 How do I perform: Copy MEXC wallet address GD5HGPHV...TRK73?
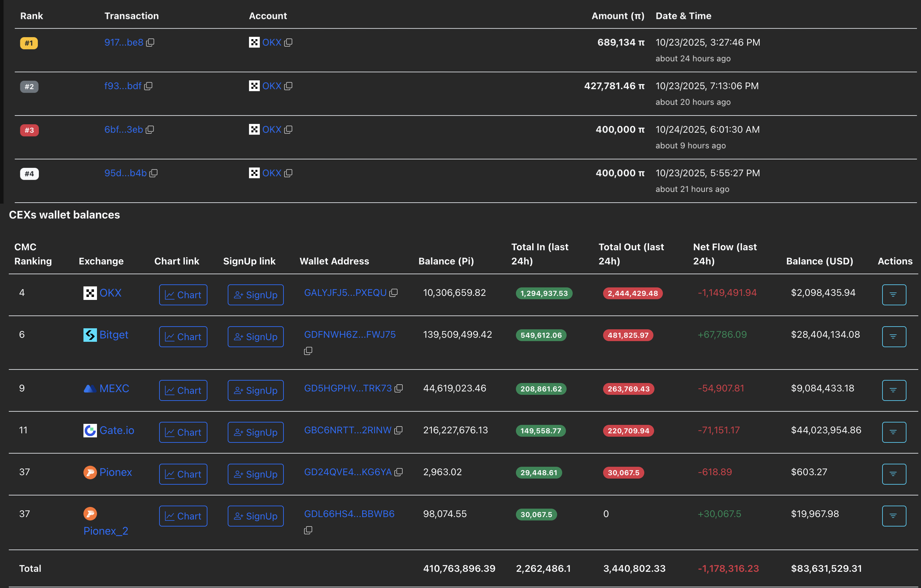[399, 388]
